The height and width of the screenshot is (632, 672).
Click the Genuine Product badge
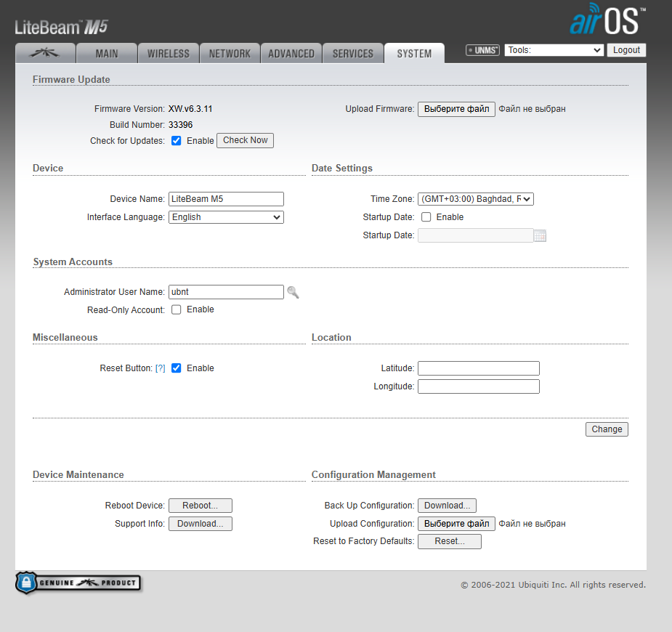pyautogui.click(x=78, y=583)
